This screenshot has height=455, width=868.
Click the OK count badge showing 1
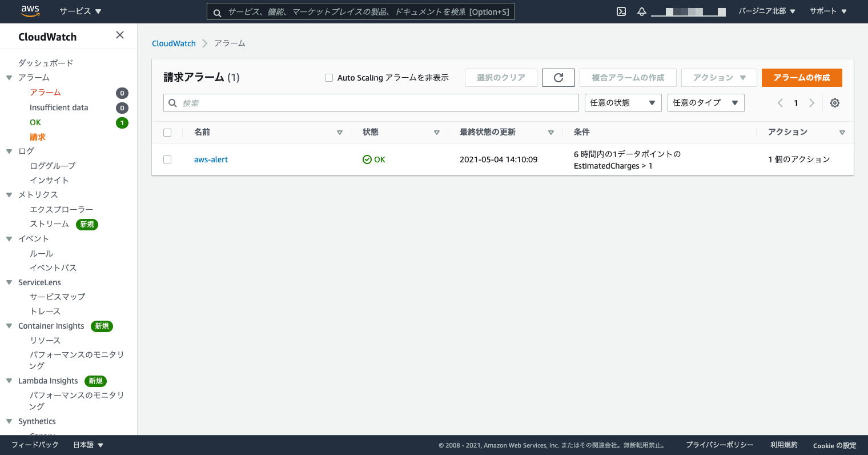[x=122, y=123]
